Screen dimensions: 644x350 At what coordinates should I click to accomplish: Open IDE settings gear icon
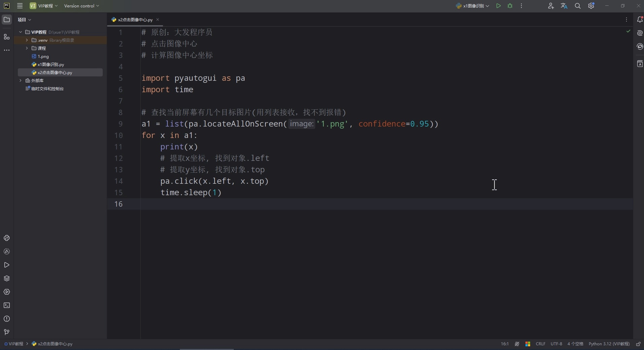591,6
